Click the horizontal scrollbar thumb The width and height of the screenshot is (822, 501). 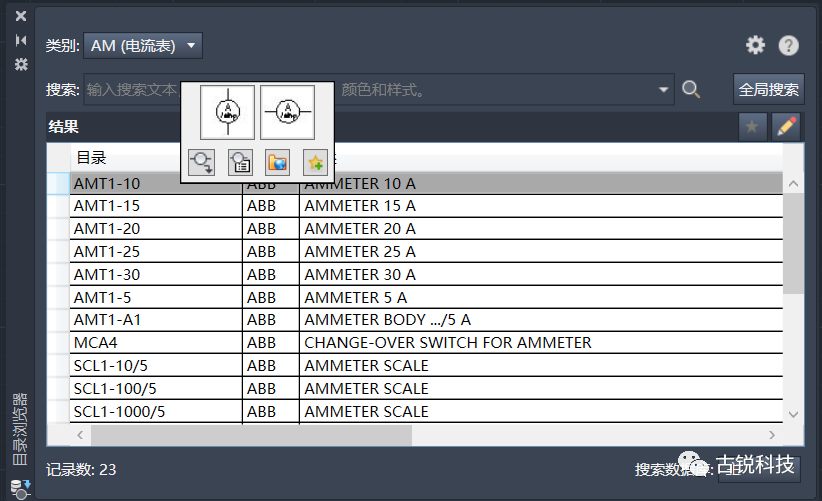pyautogui.click(x=252, y=435)
